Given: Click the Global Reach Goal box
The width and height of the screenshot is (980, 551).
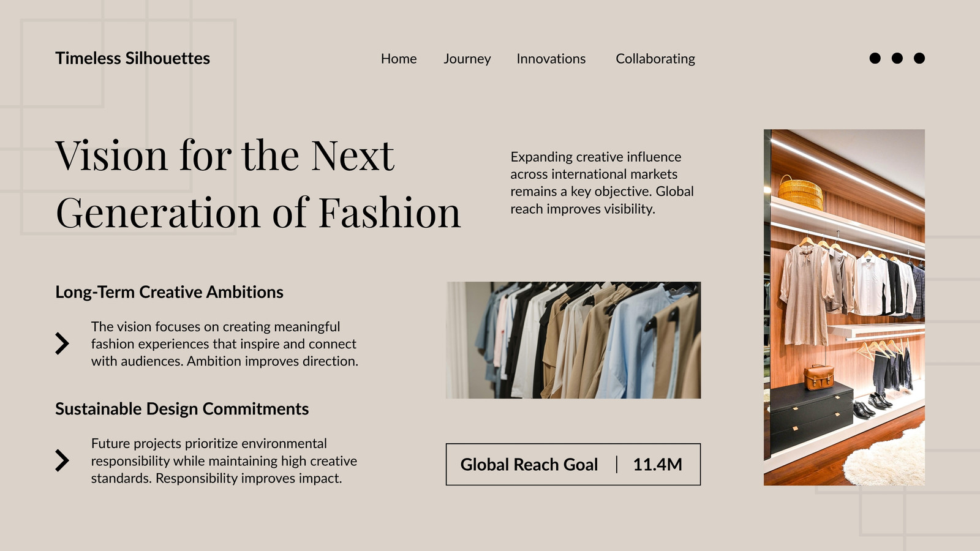Looking at the screenshot, I should click(x=573, y=465).
